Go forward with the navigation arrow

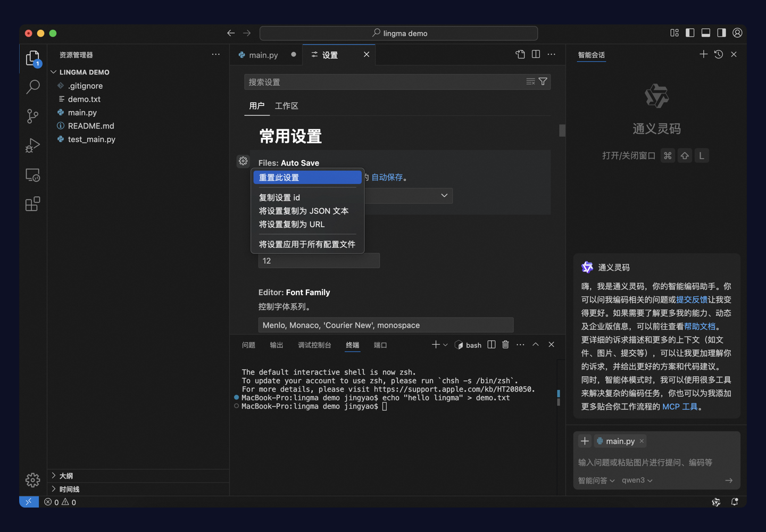tap(247, 33)
